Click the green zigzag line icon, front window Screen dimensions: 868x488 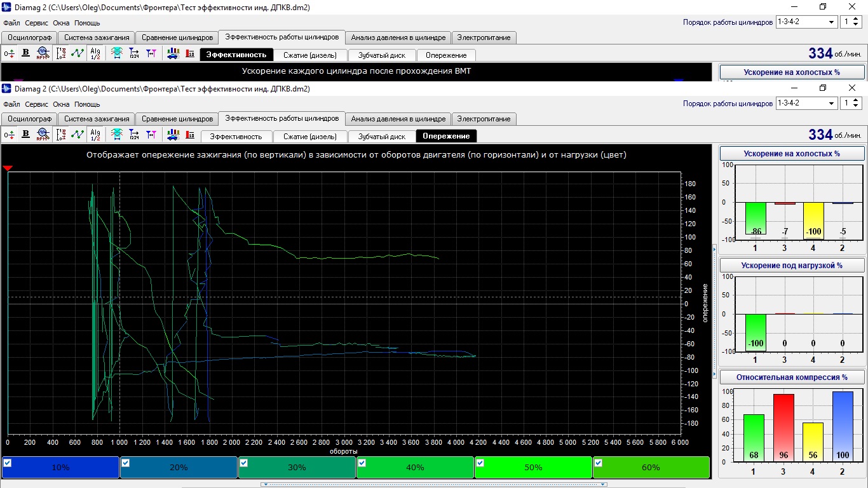78,135
